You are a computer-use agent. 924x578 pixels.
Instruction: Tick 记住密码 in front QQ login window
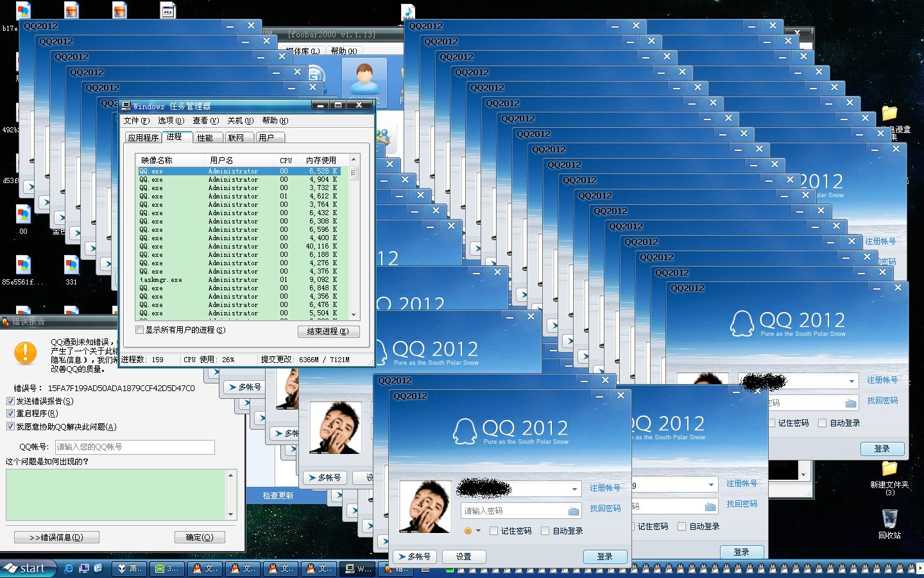(x=493, y=530)
